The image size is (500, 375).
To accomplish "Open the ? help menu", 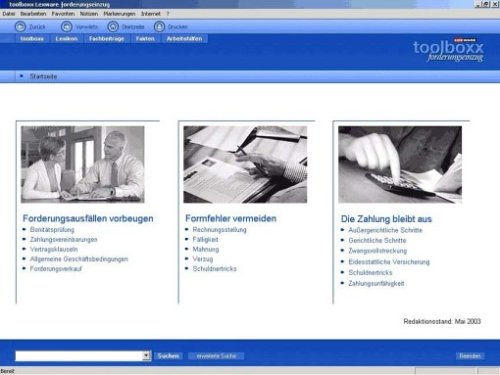I will pos(168,14).
